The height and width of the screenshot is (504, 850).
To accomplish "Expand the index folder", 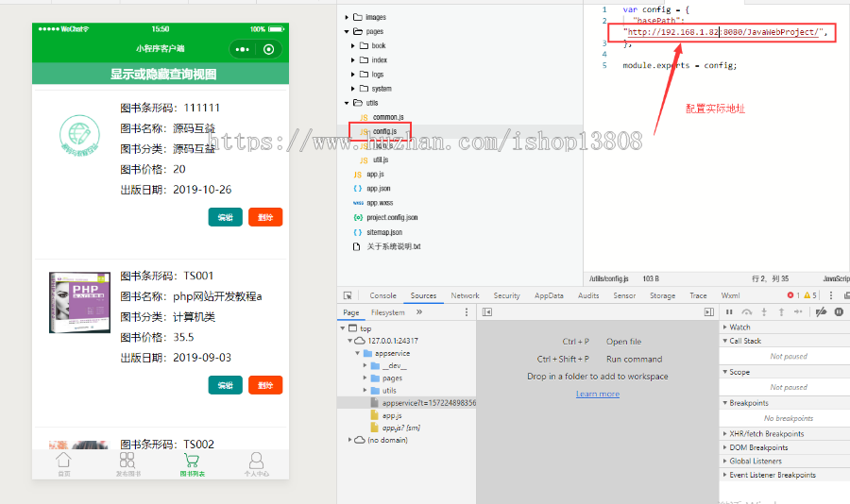I will pos(353,60).
